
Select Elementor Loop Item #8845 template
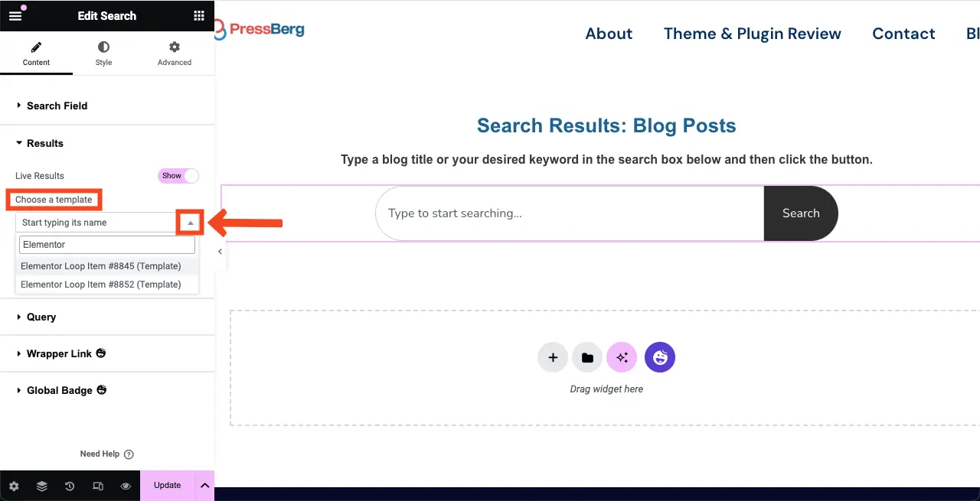100,265
